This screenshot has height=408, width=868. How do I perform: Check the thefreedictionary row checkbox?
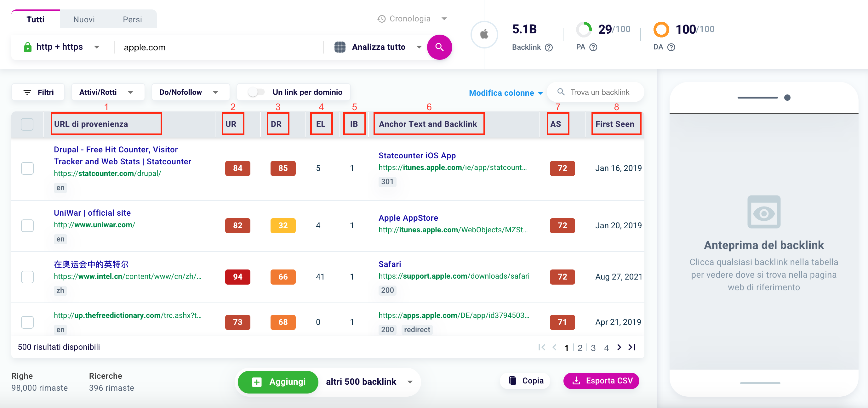click(27, 322)
